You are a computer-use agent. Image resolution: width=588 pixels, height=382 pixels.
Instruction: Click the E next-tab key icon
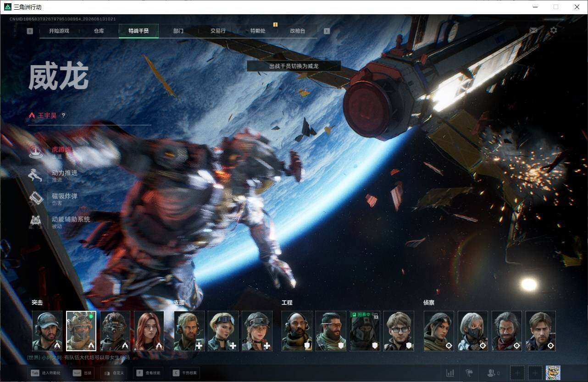[327, 31]
